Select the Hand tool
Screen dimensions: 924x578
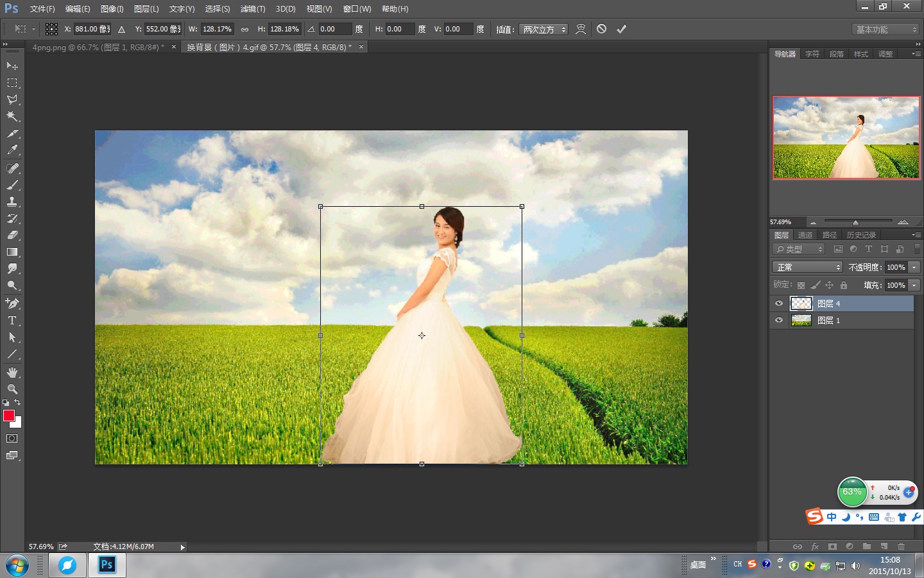click(x=12, y=372)
